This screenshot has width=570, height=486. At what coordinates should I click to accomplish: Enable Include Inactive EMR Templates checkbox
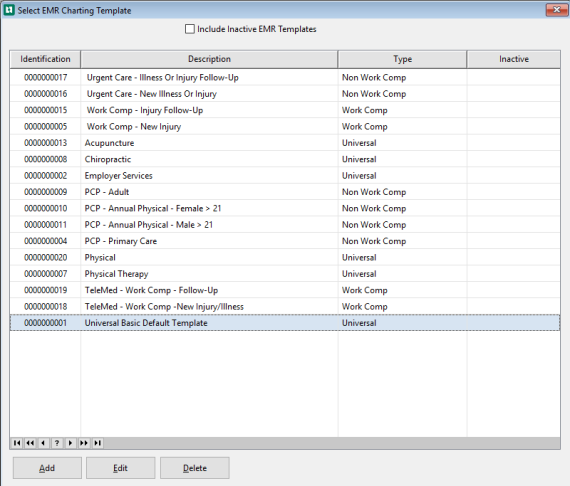(190, 29)
